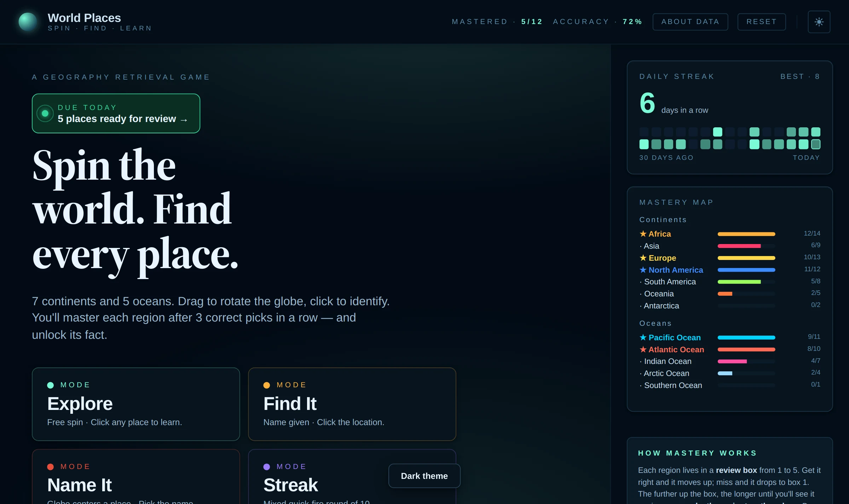Click the green dot on the Due Today banner
Screen dimensions: 849x504
[x=45, y=114]
